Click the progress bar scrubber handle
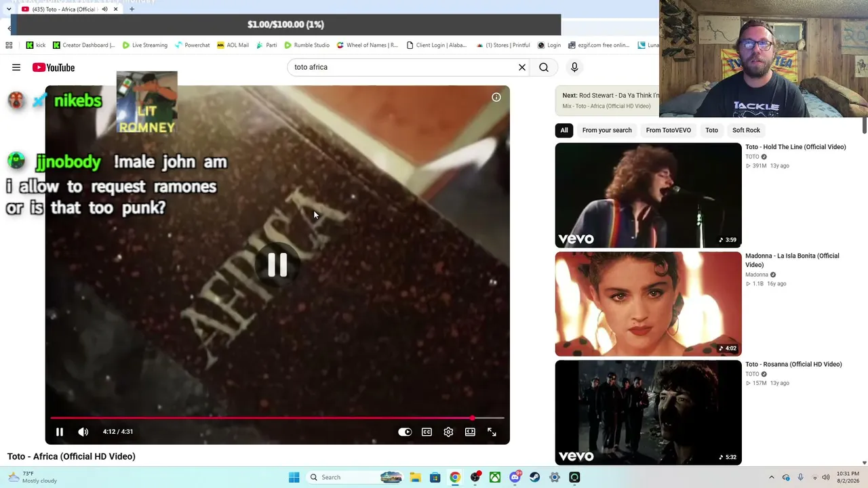 (x=472, y=418)
